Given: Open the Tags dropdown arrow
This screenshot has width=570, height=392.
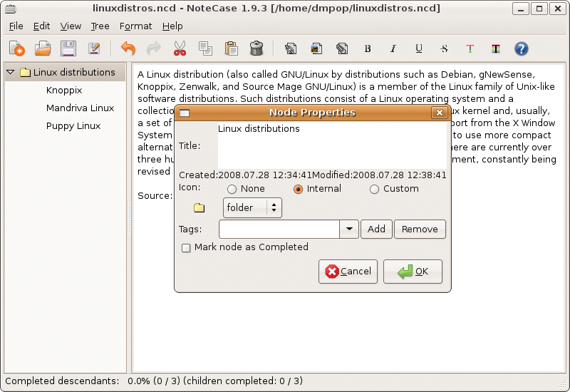Looking at the screenshot, I should click(x=349, y=229).
